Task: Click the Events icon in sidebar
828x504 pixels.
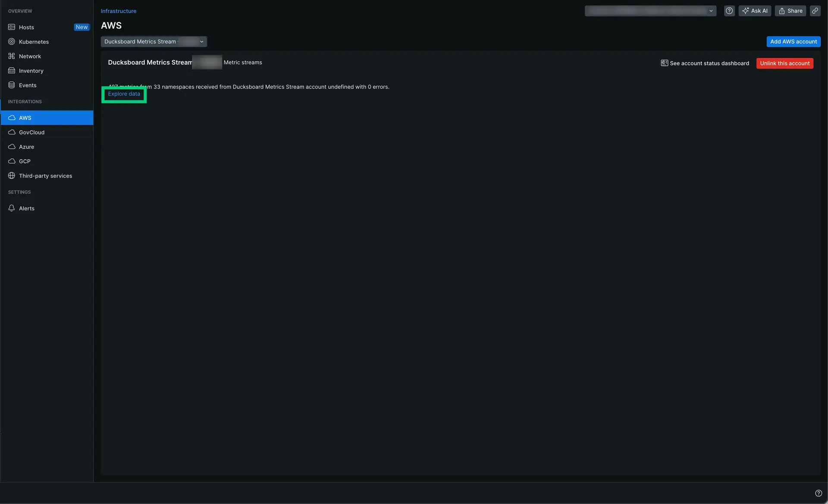Action: (x=11, y=85)
